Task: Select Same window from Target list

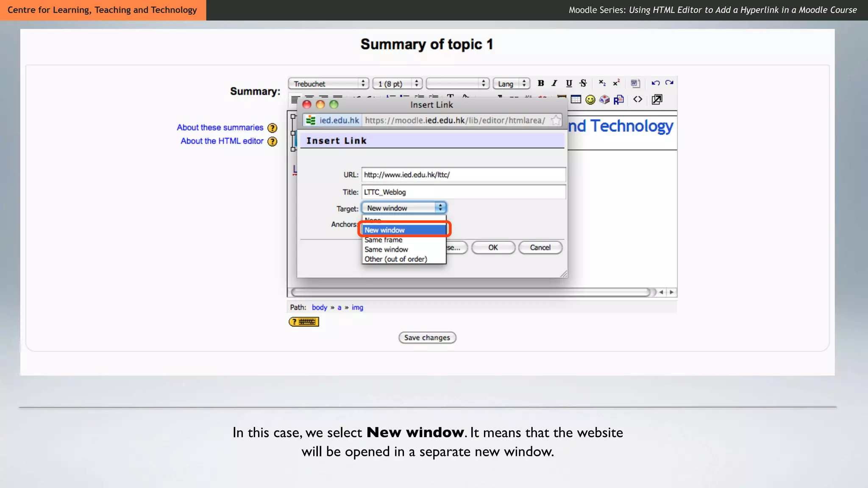Action: point(404,250)
